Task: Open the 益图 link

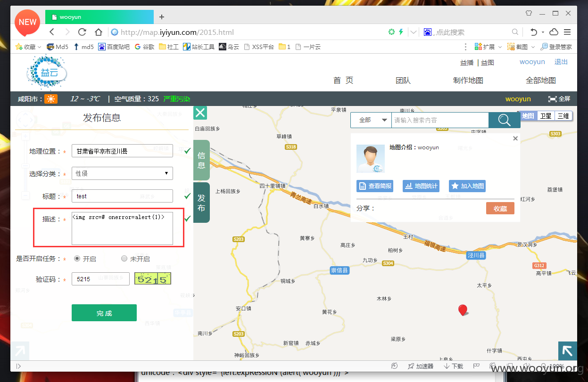Action: [x=488, y=63]
